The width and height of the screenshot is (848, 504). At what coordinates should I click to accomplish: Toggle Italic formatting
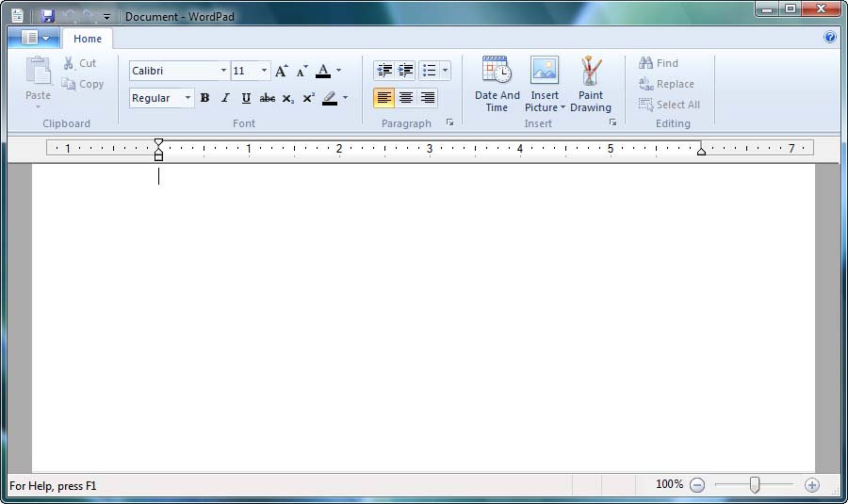225,98
